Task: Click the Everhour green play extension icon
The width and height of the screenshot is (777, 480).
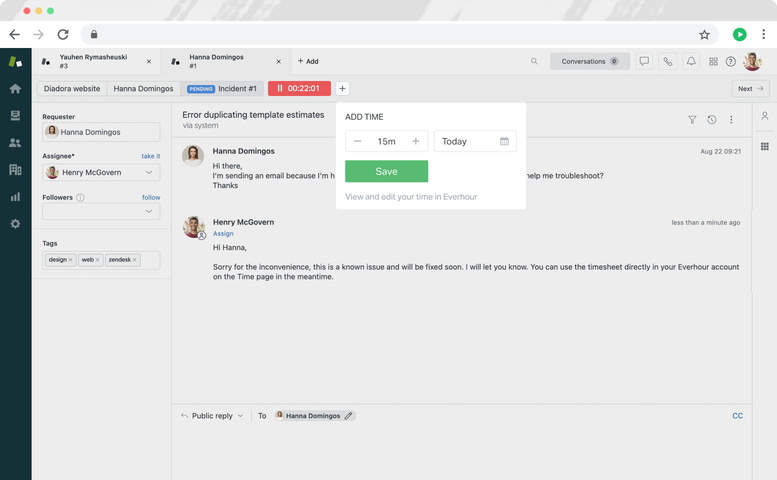Action: pyautogui.click(x=739, y=34)
